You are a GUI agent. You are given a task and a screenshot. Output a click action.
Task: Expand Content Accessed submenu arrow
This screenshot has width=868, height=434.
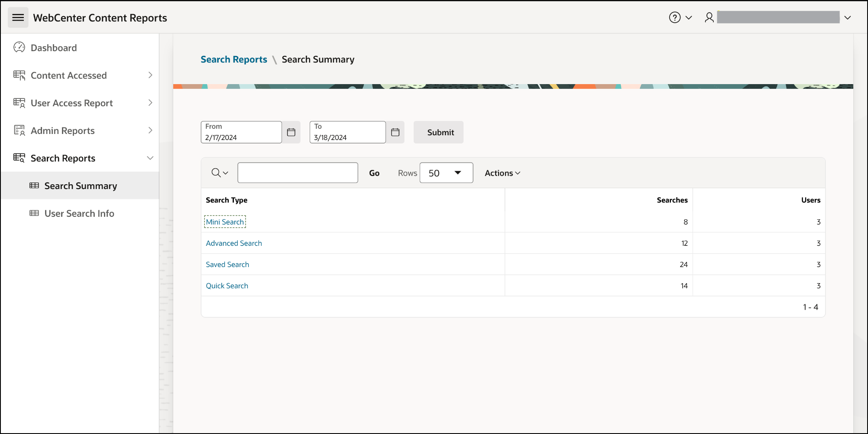point(150,75)
